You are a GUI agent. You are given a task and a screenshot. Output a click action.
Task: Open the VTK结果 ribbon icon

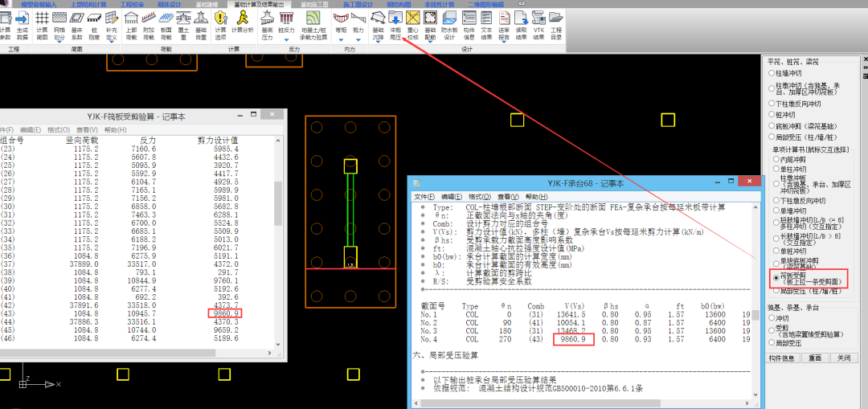coord(538,25)
